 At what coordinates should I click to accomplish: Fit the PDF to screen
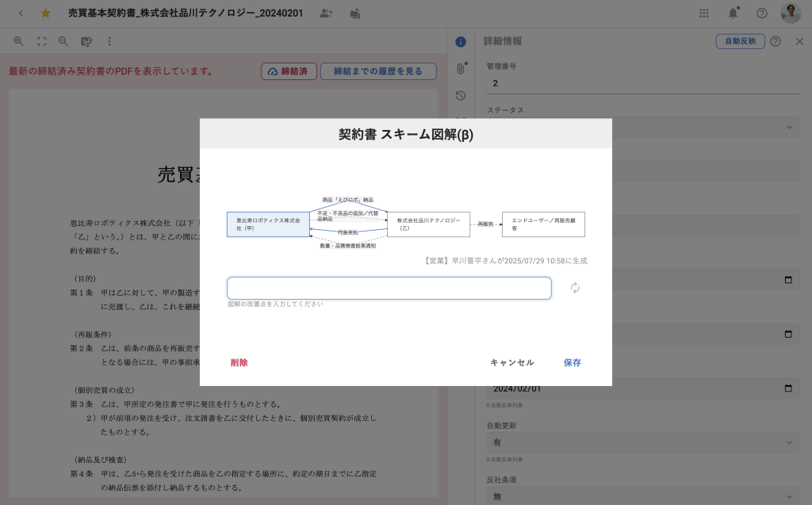(42, 41)
